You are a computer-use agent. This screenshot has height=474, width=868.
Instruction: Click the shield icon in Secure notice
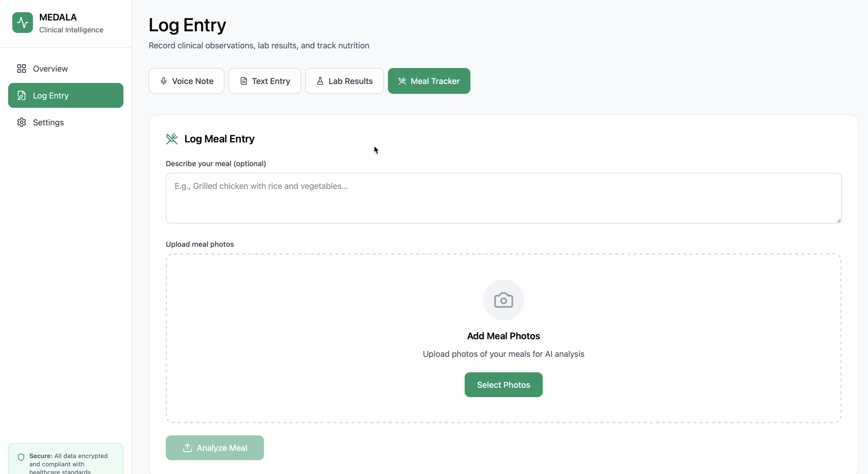(21, 457)
